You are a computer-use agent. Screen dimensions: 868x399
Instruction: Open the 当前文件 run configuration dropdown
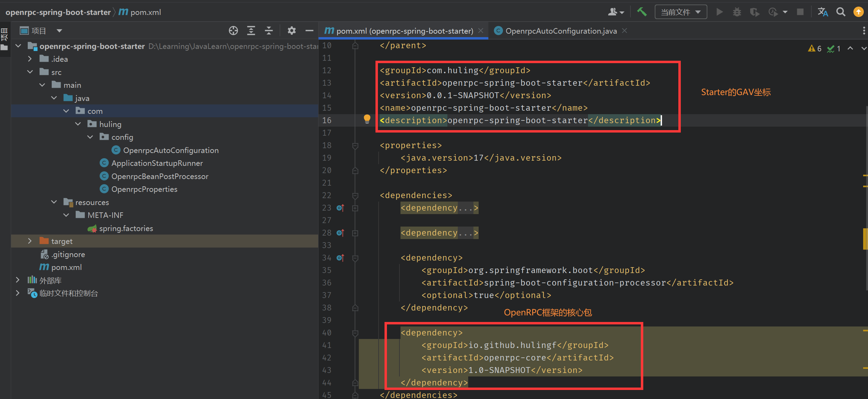(x=680, y=12)
